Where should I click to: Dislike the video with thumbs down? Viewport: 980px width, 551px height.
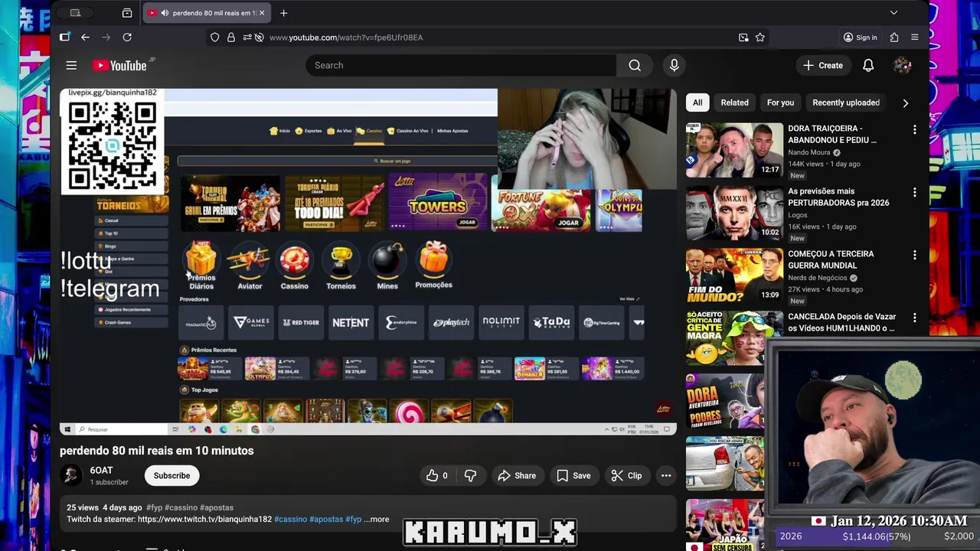pyautogui.click(x=471, y=476)
